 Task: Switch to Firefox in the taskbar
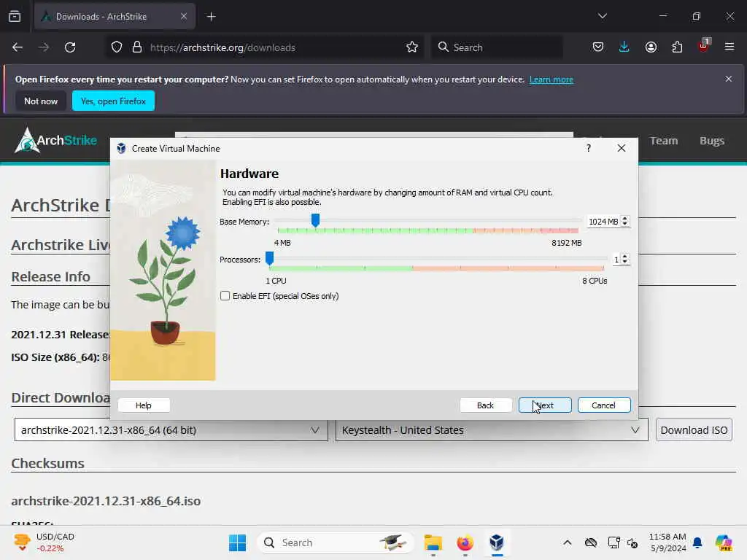coord(465,542)
